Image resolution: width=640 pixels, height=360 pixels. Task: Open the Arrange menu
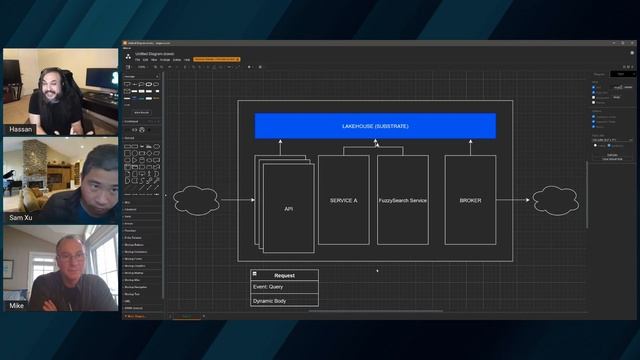pos(165,60)
